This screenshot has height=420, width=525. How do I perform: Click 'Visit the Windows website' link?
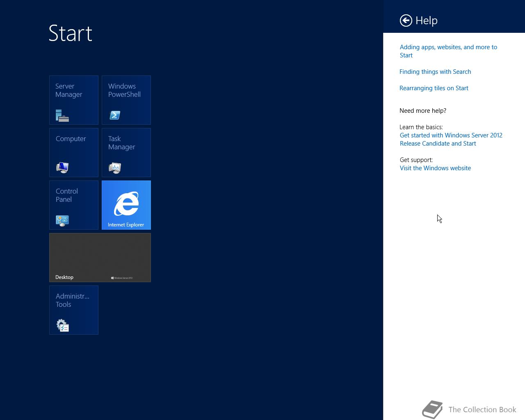coord(435,168)
